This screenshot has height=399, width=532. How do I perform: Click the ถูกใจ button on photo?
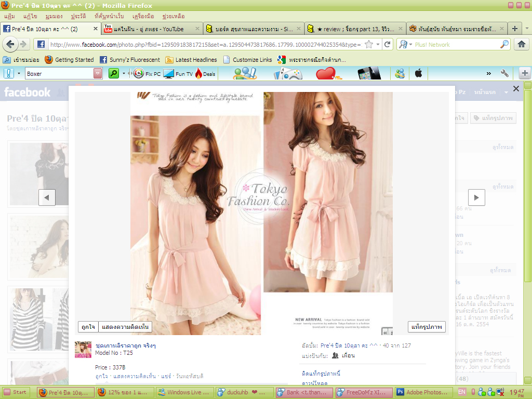tap(88, 327)
